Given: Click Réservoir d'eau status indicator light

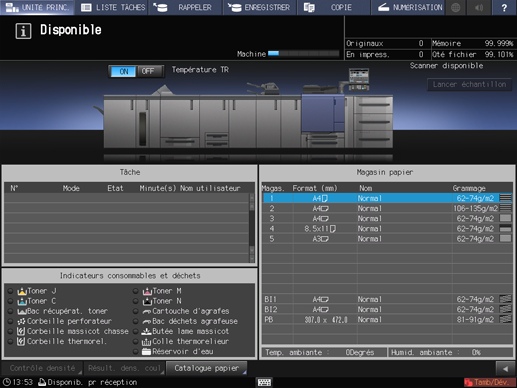Looking at the screenshot, I should tap(135, 351).
